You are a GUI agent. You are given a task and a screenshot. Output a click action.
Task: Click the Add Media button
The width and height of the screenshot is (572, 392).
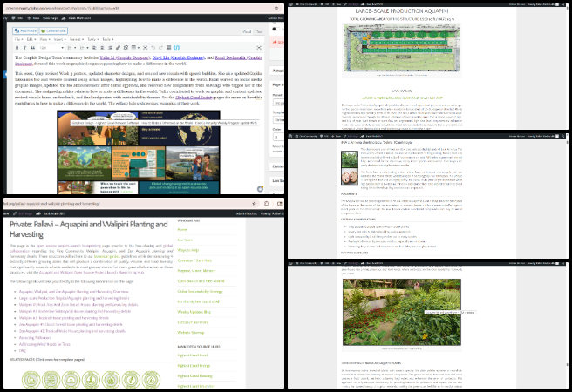click(x=25, y=31)
